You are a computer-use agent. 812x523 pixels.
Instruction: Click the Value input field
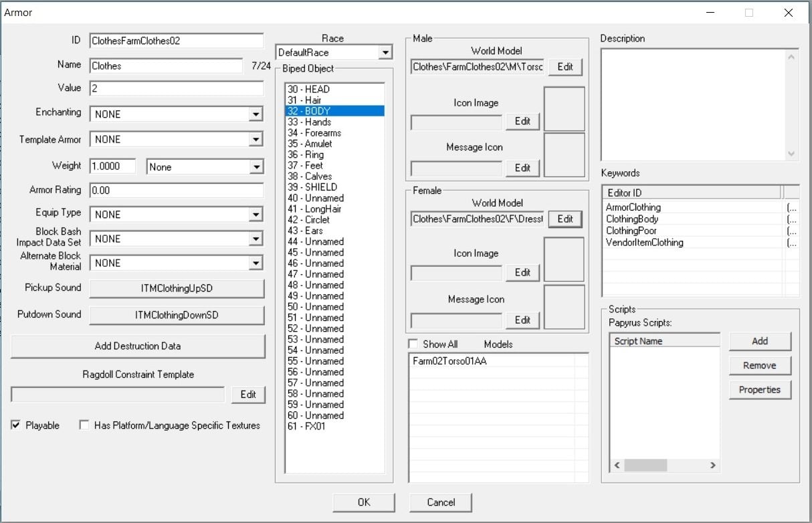click(177, 89)
